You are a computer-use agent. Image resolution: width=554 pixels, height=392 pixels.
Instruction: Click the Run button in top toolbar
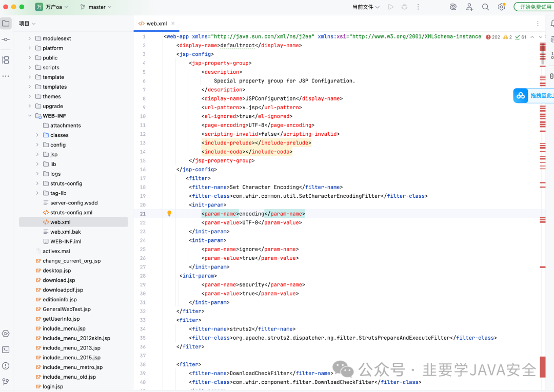[391, 7]
